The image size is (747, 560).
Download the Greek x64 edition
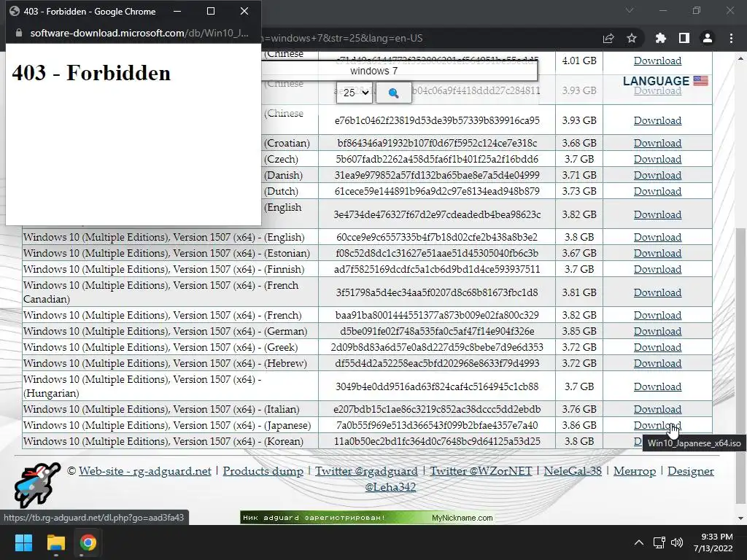[657, 347]
